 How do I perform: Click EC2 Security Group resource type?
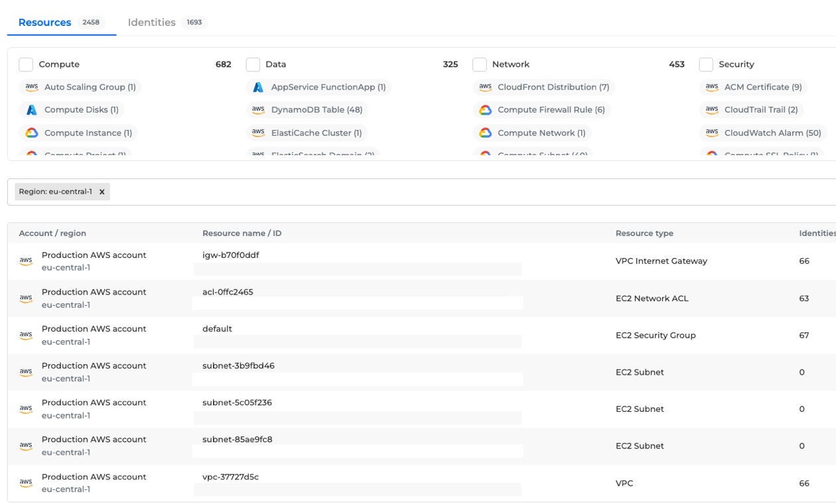click(x=656, y=336)
